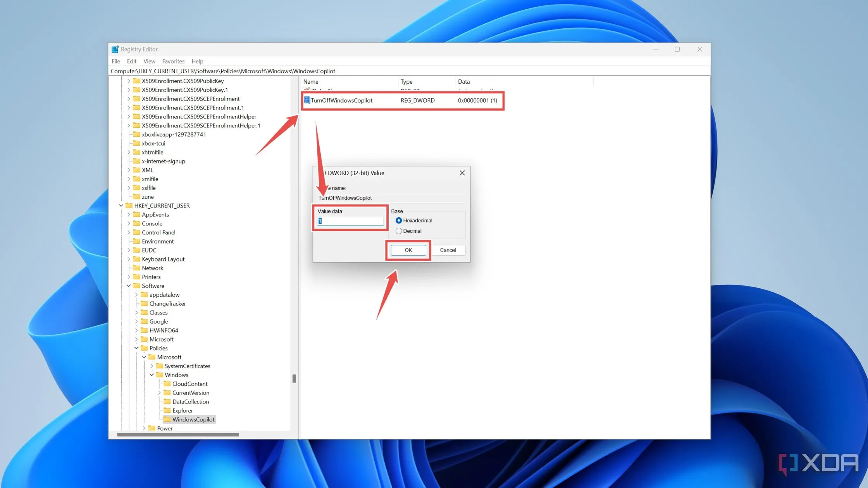Click OK to confirm the value

coord(408,250)
